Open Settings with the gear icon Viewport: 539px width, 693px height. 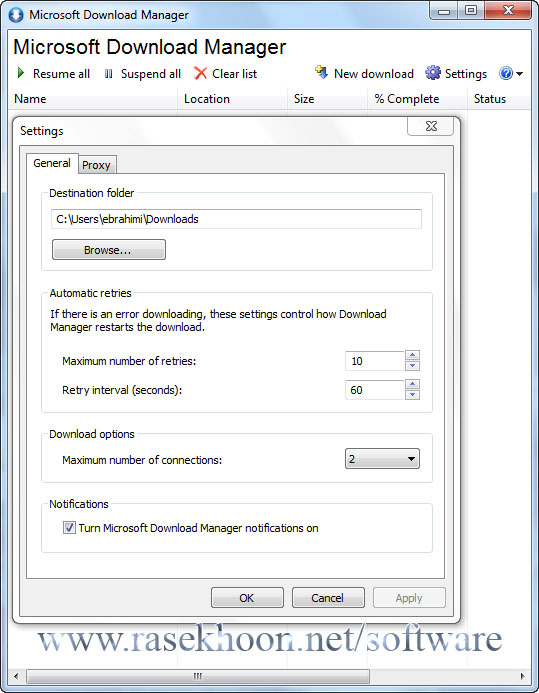point(433,73)
